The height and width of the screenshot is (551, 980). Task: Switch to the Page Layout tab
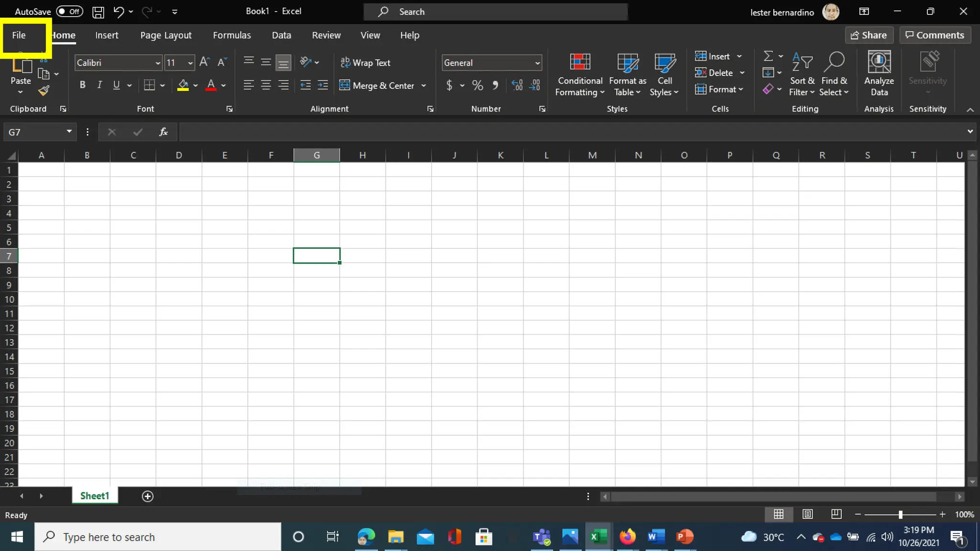(x=166, y=35)
